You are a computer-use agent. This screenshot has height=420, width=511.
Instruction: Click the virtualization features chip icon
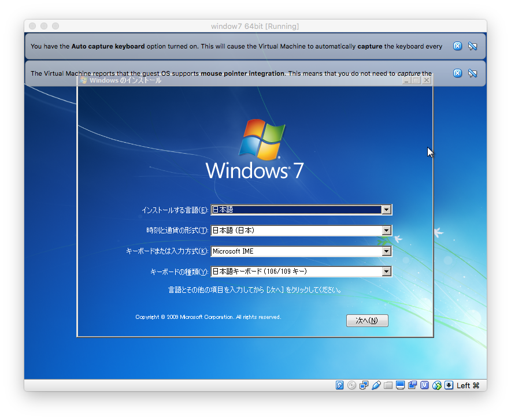point(424,385)
